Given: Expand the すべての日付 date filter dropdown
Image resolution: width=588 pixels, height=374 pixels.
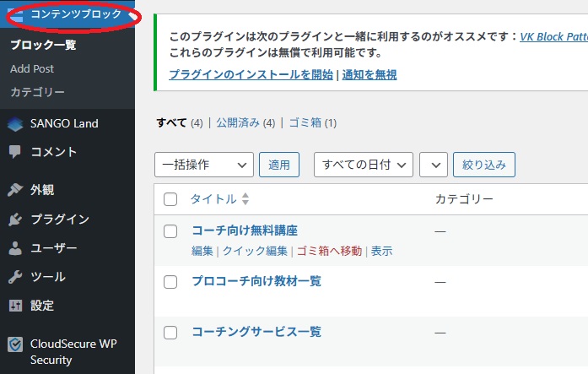Looking at the screenshot, I should click(363, 165).
